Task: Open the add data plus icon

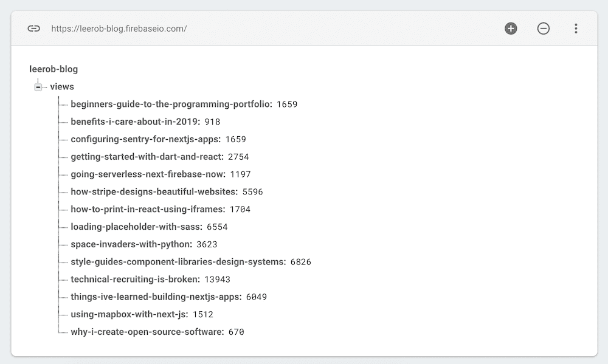Action: (511, 28)
